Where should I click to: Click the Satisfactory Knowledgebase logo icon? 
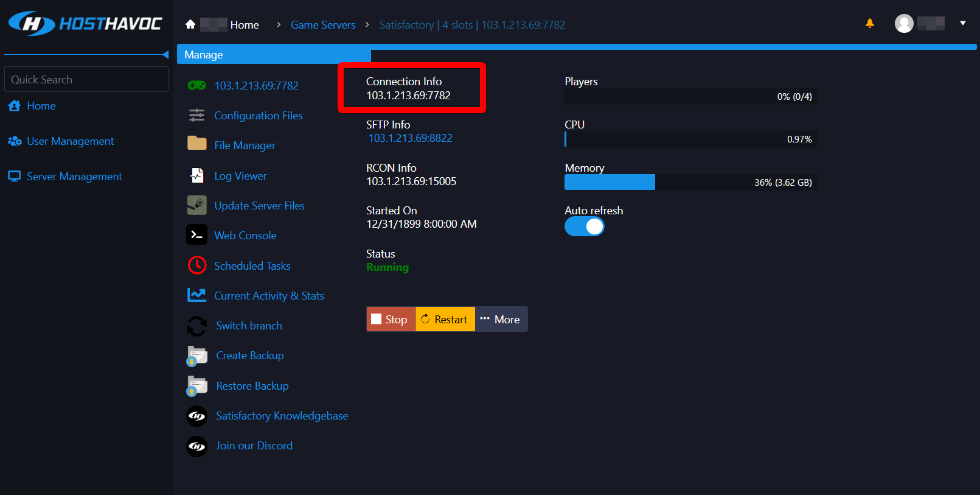pos(196,416)
